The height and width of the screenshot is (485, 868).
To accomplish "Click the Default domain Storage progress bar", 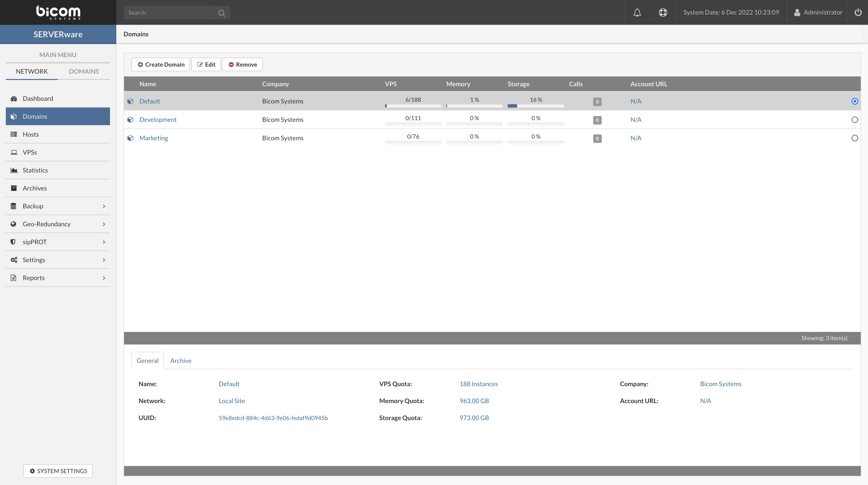I will [536, 106].
